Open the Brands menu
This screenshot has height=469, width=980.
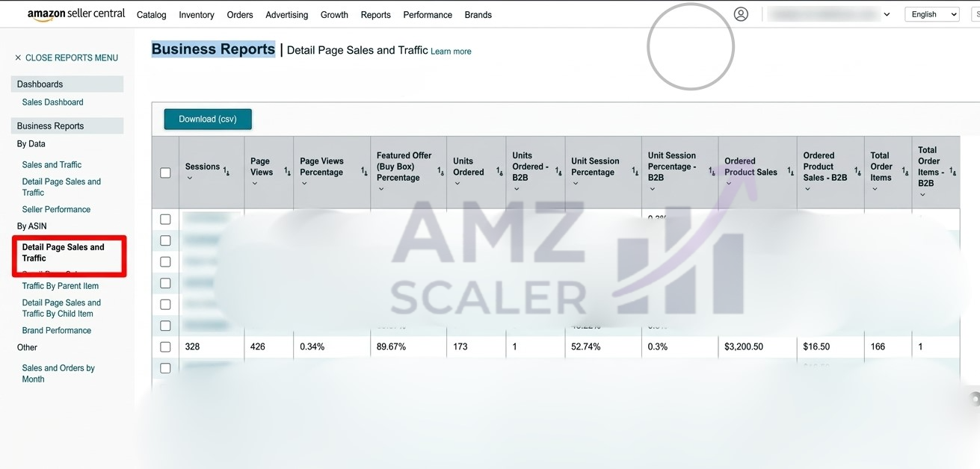point(478,15)
